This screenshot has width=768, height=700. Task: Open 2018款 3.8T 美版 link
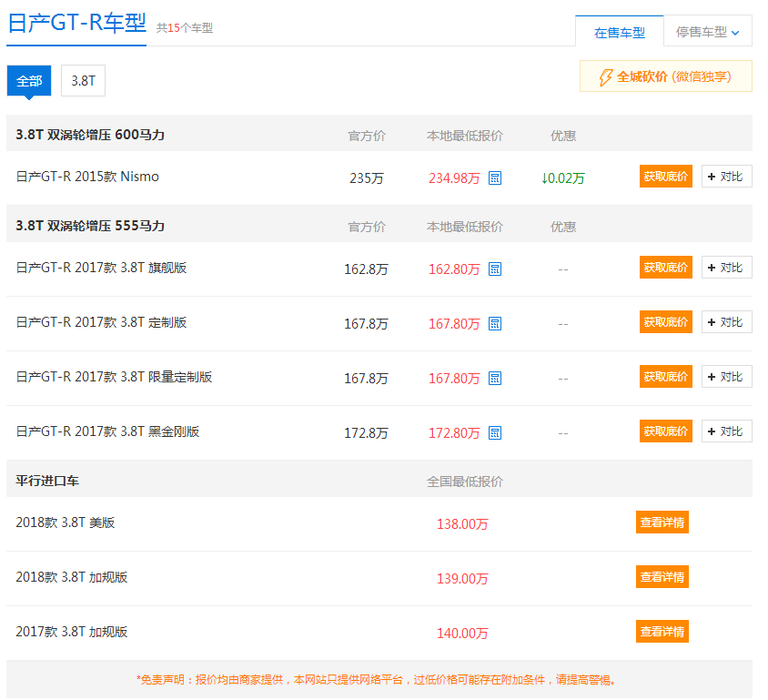click(66, 522)
